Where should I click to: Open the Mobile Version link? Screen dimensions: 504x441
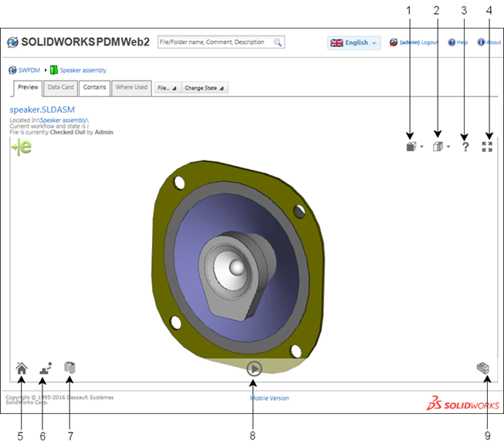[x=269, y=399]
